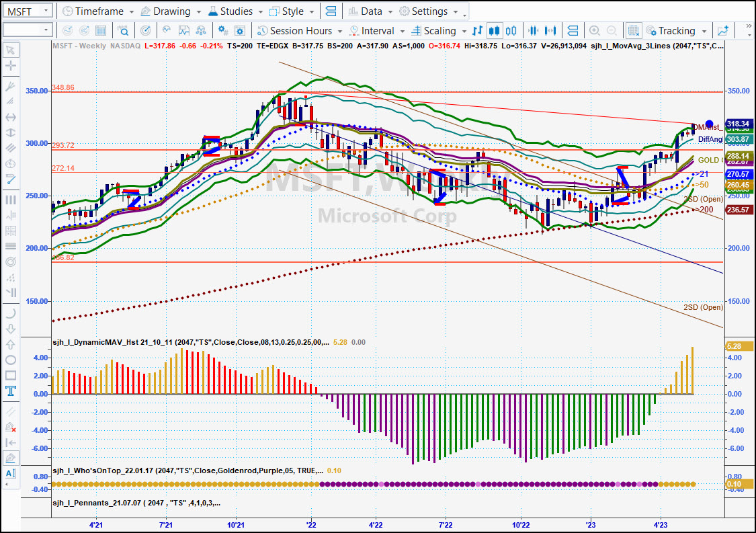Click the 5.28 histogram value tag
756x533 pixels.
click(x=739, y=346)
